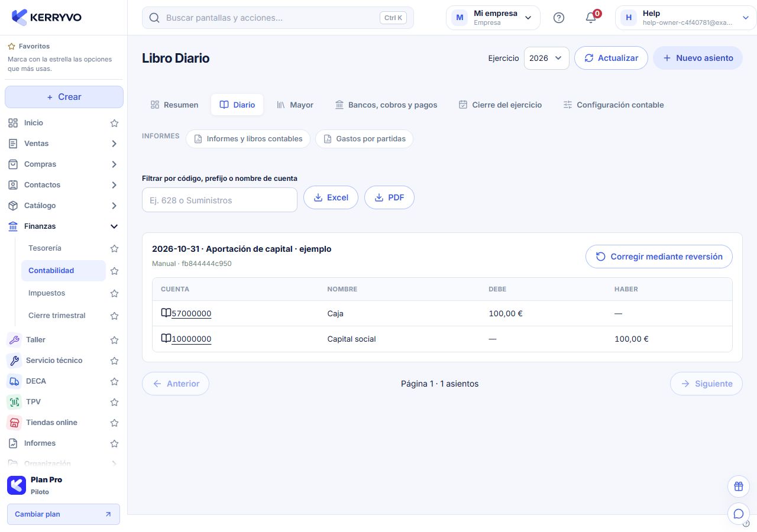The width and height of the screenshot is (757, 532).
Task: Click the Buscar pantallas search box
Action: click(278, 18)
